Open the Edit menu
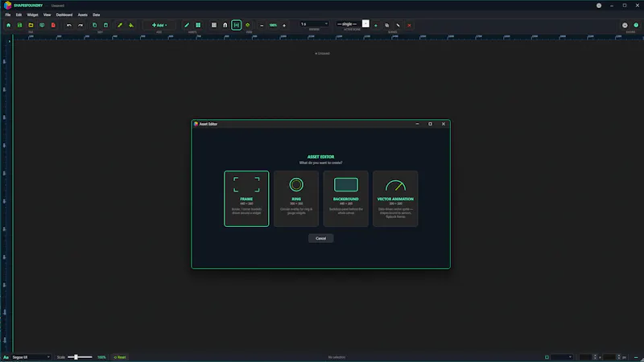644x362 pixels. coord(19,14)
